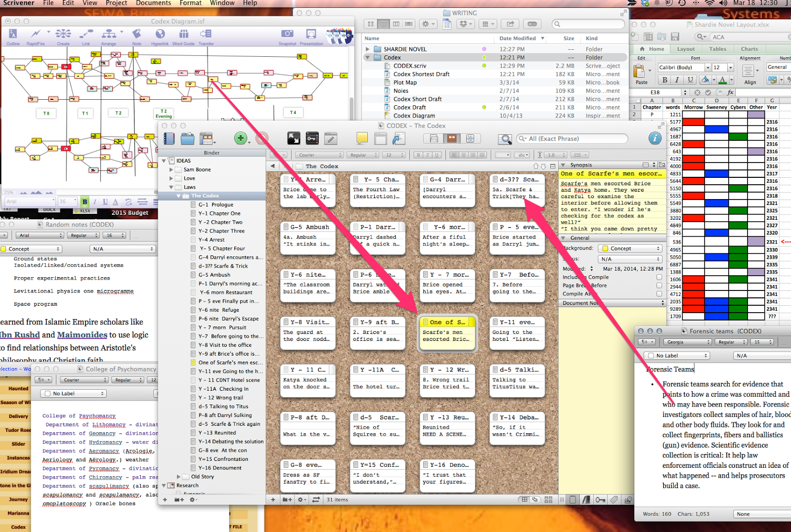Select Y-9 aft Brice's office in Binder
The width and height of the screenshot is (791, 532).
tap(228, 354)
